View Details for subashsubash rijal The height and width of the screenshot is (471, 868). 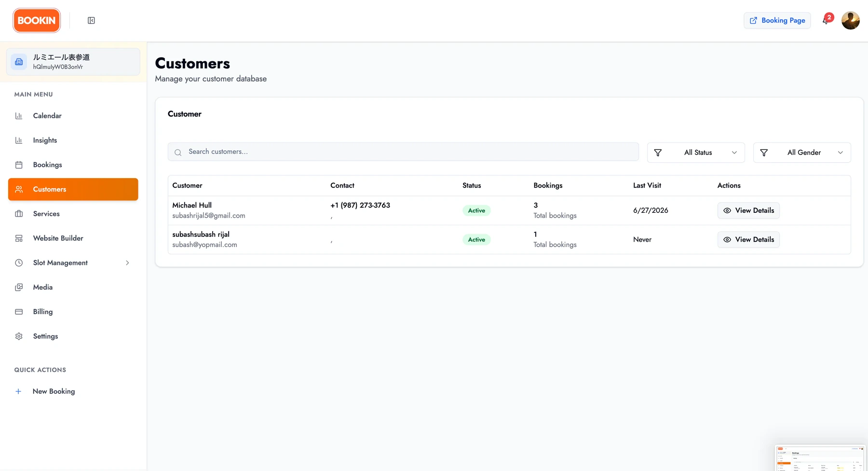point(748,239)
